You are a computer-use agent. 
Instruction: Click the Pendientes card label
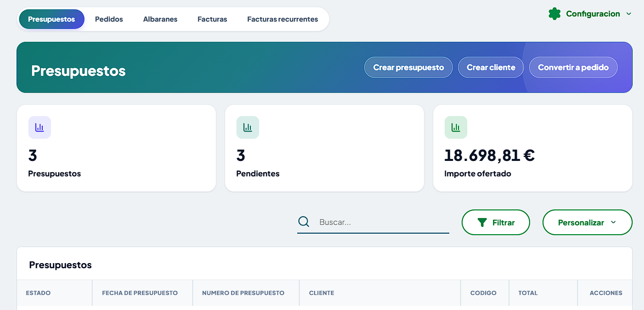point(258,174)
